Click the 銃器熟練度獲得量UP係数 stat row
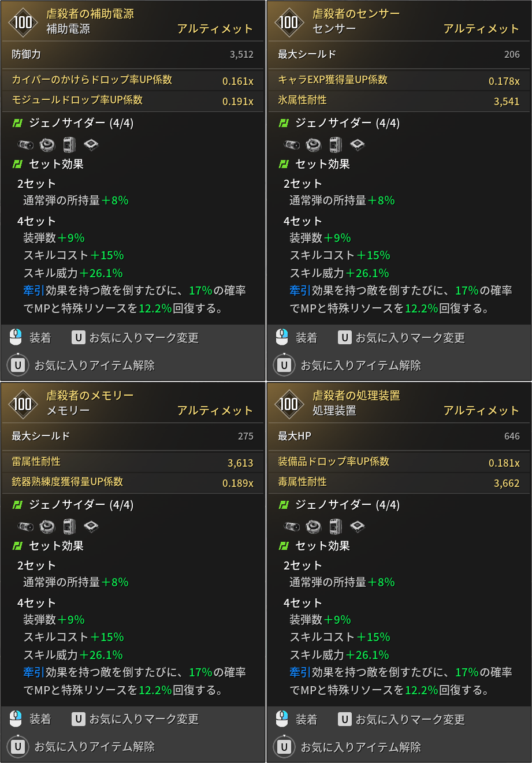The image size is (532, 763). click(x=133, y=482)
